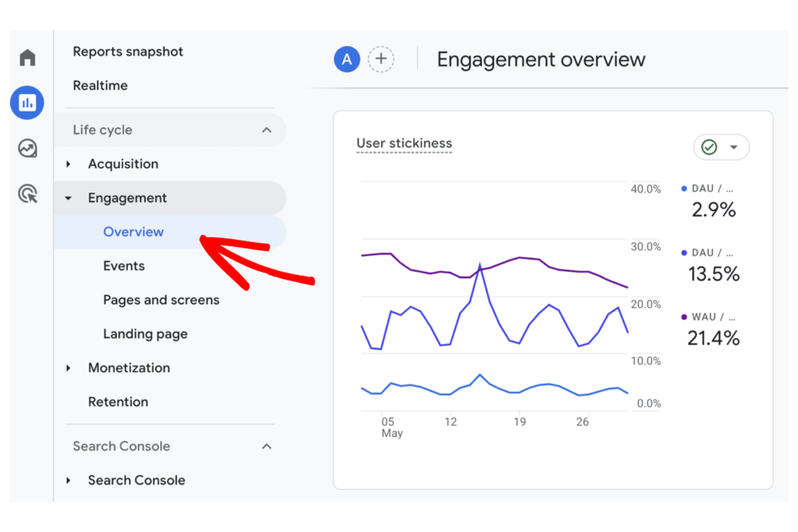This screenshot has height=532, width=798.
Task: Click the Home icon in the left rail
Action: tap(26, 57)
